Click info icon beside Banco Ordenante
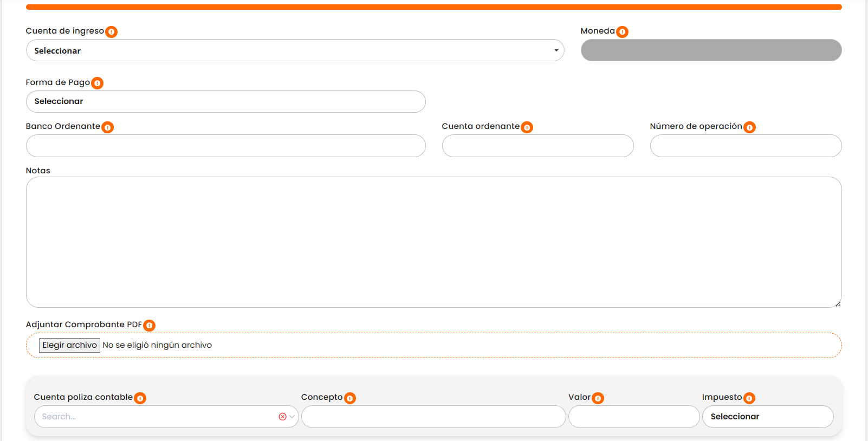Image resolution: width=868 pixels, height=441 pixels. coord(107,127)
